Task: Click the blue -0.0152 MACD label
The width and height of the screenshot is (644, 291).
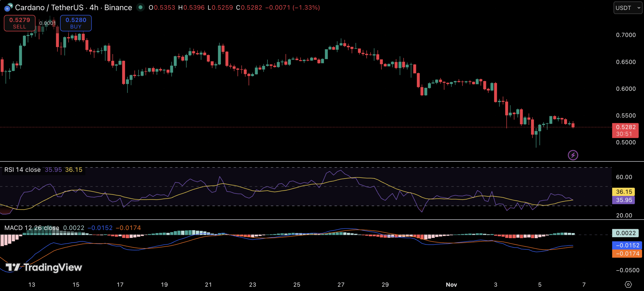Action: point(627,245)
